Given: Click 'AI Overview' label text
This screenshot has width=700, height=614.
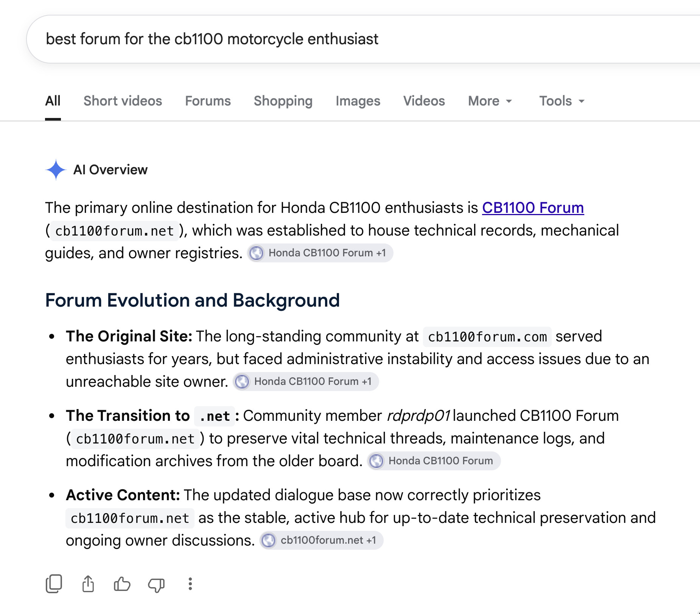Looking at the screenshot, I should (x=110, y=170).
